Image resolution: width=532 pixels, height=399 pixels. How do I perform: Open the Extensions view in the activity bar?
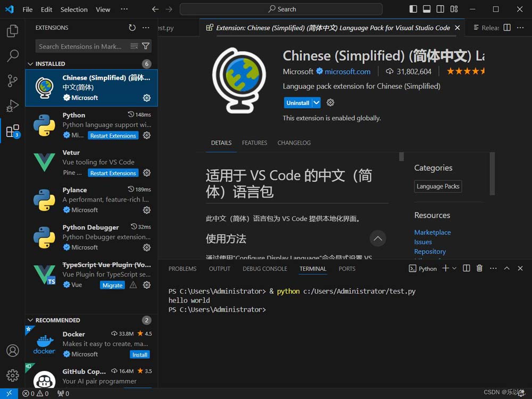(12, 131)
